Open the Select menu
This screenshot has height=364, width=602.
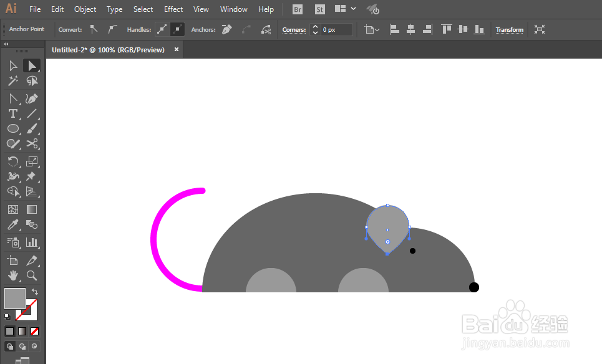tap(143, 9)
